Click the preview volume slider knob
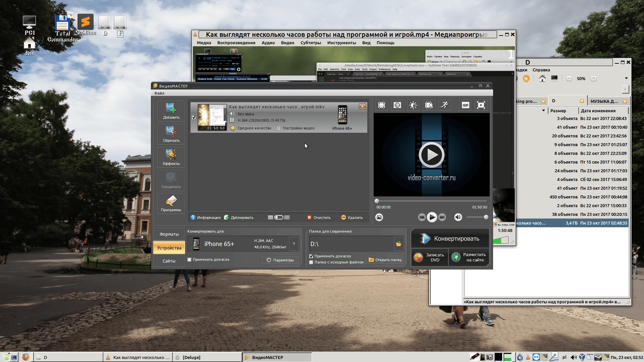Viewport: 644px width, 362px height. click(486, 217)
